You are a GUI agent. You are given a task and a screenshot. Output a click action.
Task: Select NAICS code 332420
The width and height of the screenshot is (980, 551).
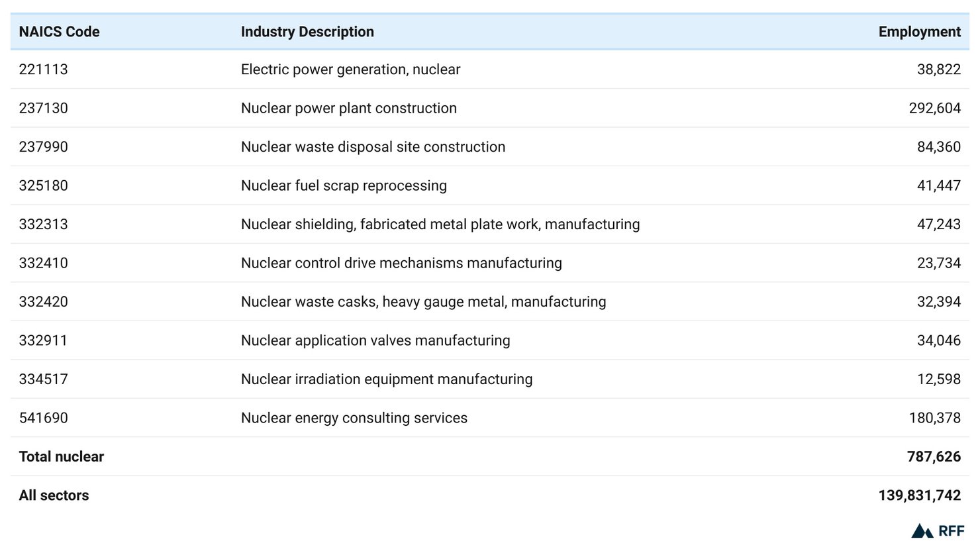coord(43,302)
